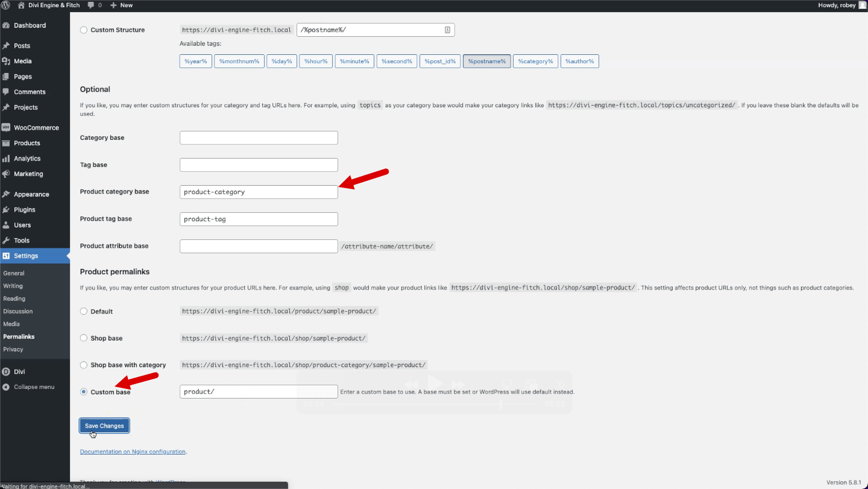The height and width of the screenshot is (489, 868).
Task: Choose Shop base with category radio
Action: [84, 365]
